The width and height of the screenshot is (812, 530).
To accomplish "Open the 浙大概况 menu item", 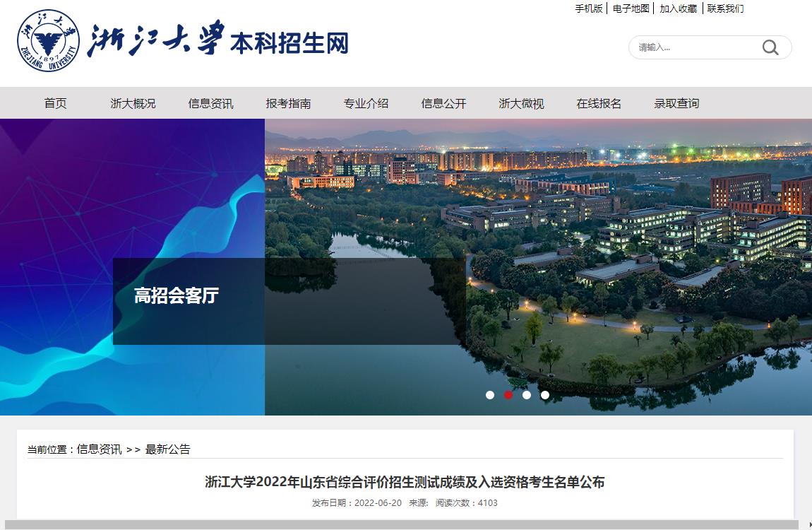I will 133,103.
